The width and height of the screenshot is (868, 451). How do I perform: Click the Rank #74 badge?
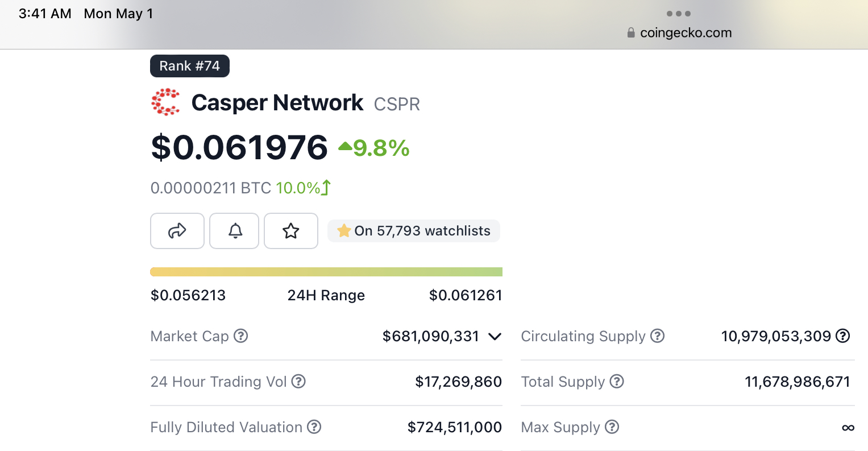pyautogui.click(x=190, y=66)
